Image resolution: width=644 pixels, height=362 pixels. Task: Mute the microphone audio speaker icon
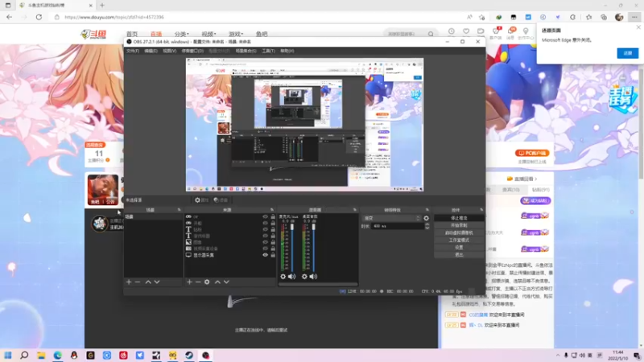coord(292,277)
